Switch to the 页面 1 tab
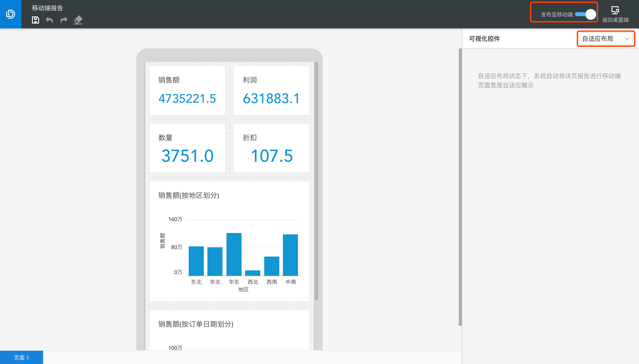639x364 pixels. pos(22,358)
